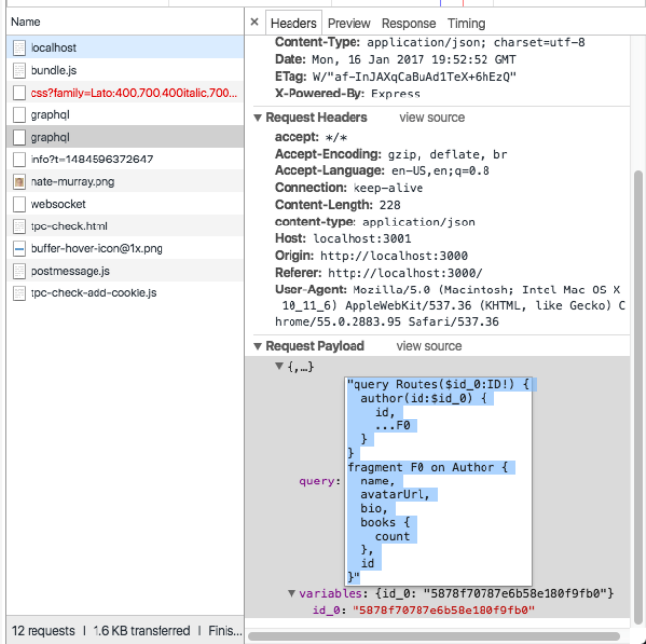Click the ETag header value
Image resolution: width=646 pixels, height=644 pixels.
point(415,77)
